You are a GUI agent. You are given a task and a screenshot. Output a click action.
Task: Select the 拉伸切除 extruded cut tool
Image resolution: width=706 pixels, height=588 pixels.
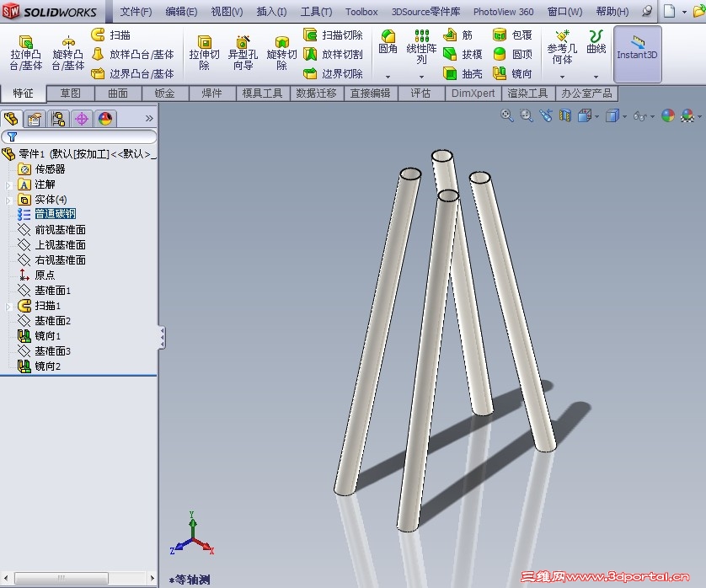click(x=204, y=53)
